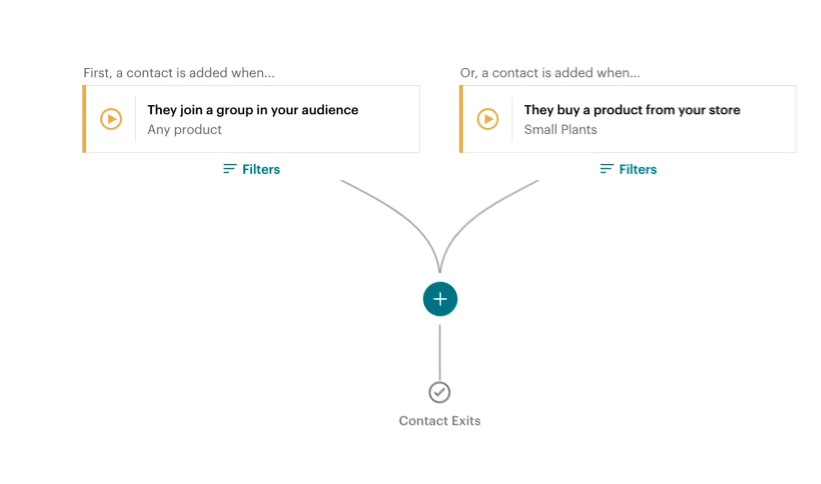Click the Contact Exits checkmark circle
The height and width of the screenshot is (484, 821).
(x=440, y=392)
